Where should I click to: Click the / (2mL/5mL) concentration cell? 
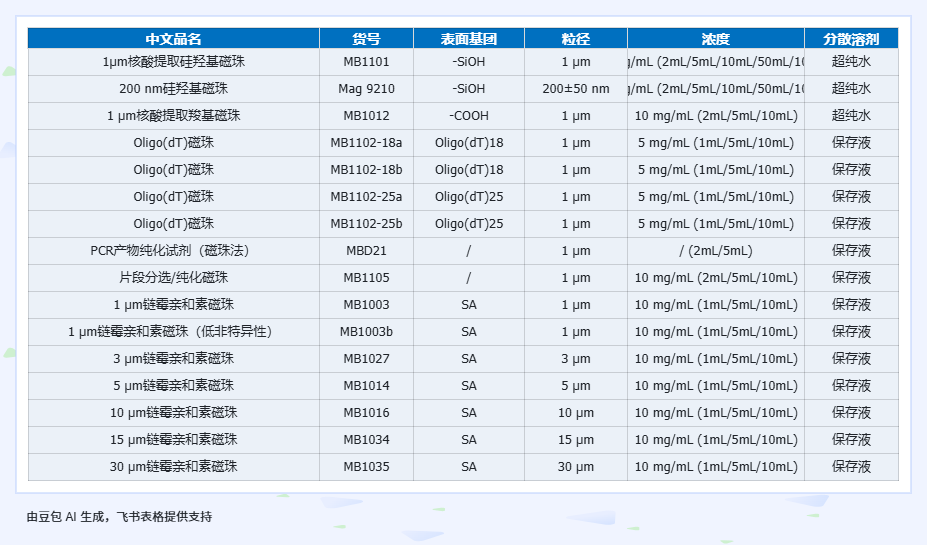(x=715, y=251)
